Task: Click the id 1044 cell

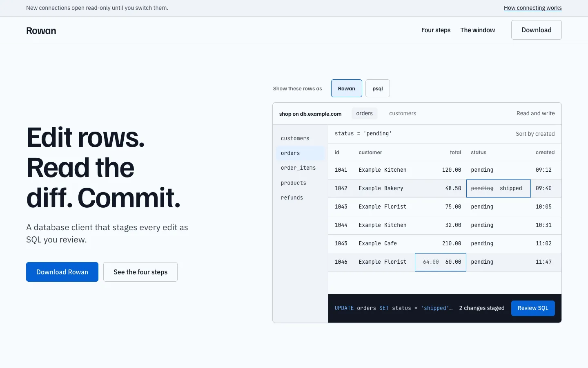Action: tap(341, 225)
